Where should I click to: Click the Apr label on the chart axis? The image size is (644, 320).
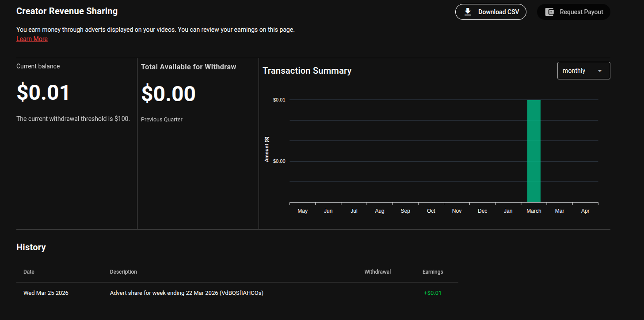coord(585,211)
